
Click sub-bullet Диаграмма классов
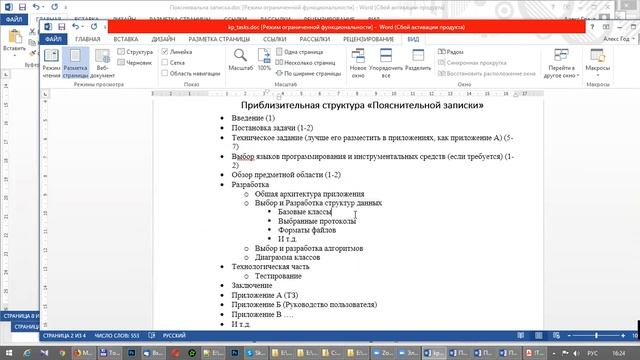coord(287,258)
